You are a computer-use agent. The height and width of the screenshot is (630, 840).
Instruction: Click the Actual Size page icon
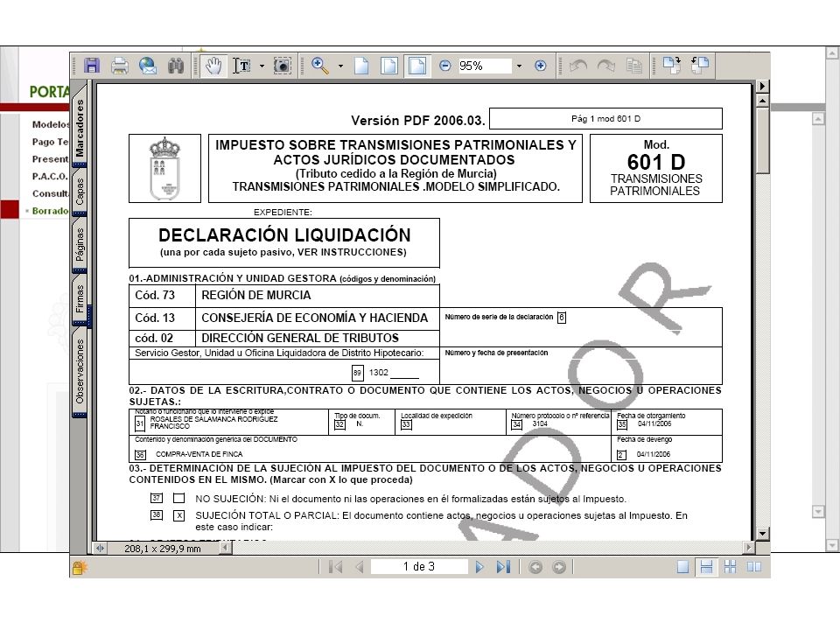coord(361,66)
